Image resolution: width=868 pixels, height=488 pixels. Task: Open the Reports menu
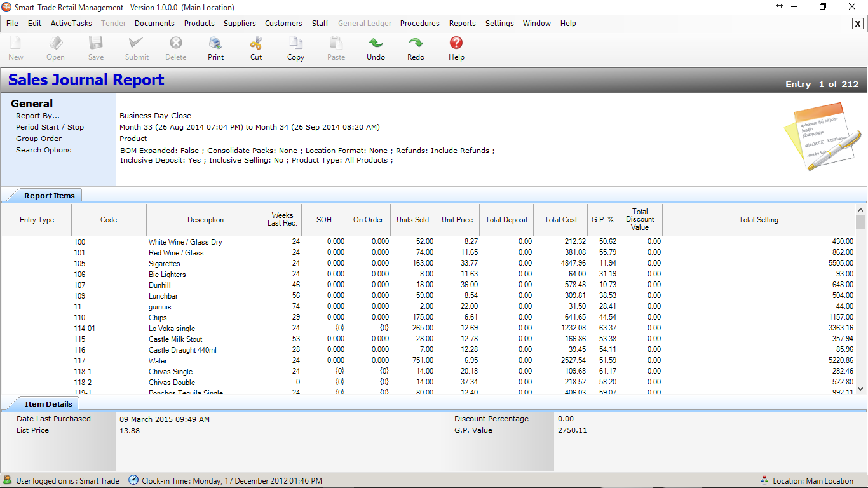click(462, 24)
